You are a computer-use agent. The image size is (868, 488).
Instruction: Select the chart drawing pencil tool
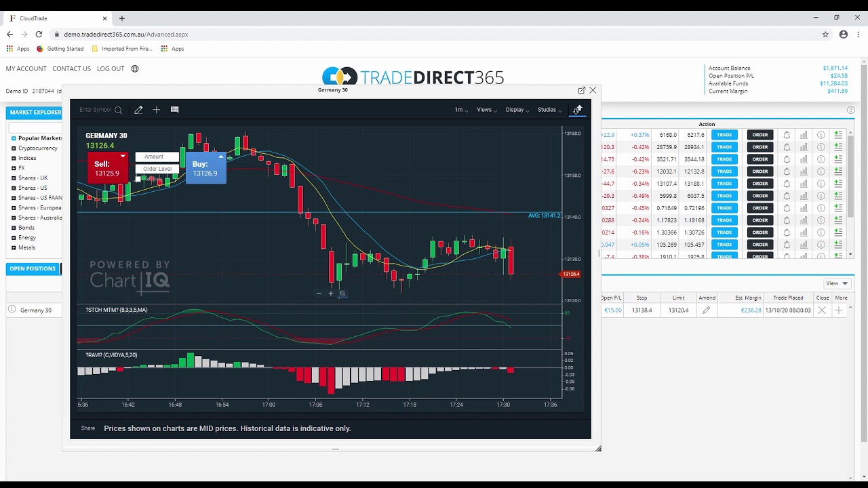coord(138,110)
